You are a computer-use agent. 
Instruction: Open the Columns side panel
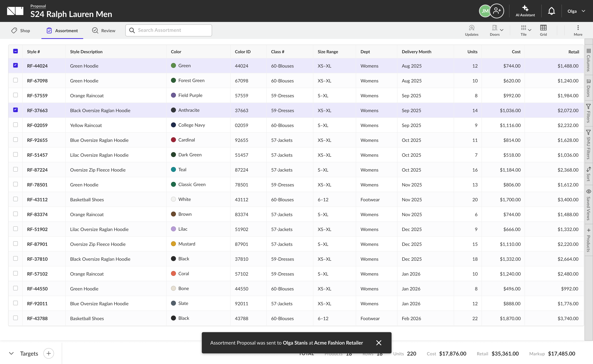pyautogui.click(x=588, y=60)
